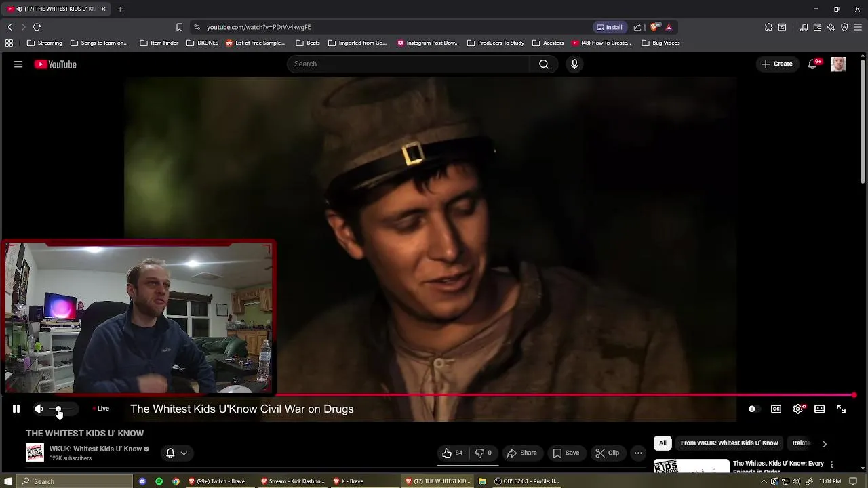The width and height of the screenshot is (868, 488).
Task: Open the Streaming bookmarks folder
Action: (x=44, y=43)
